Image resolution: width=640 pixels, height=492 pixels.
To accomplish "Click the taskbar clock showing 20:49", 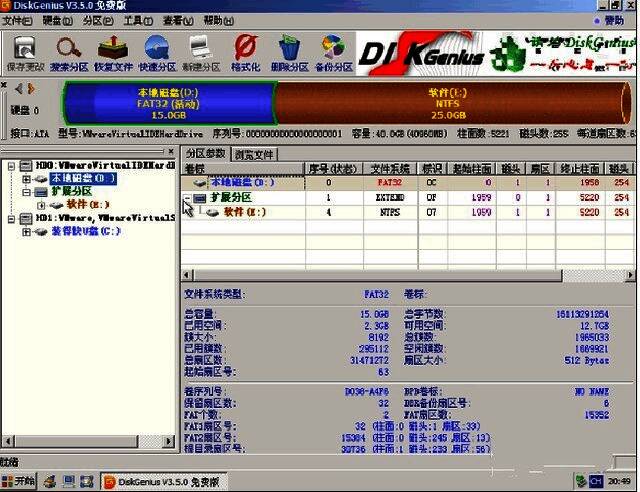I will (619, 481).
